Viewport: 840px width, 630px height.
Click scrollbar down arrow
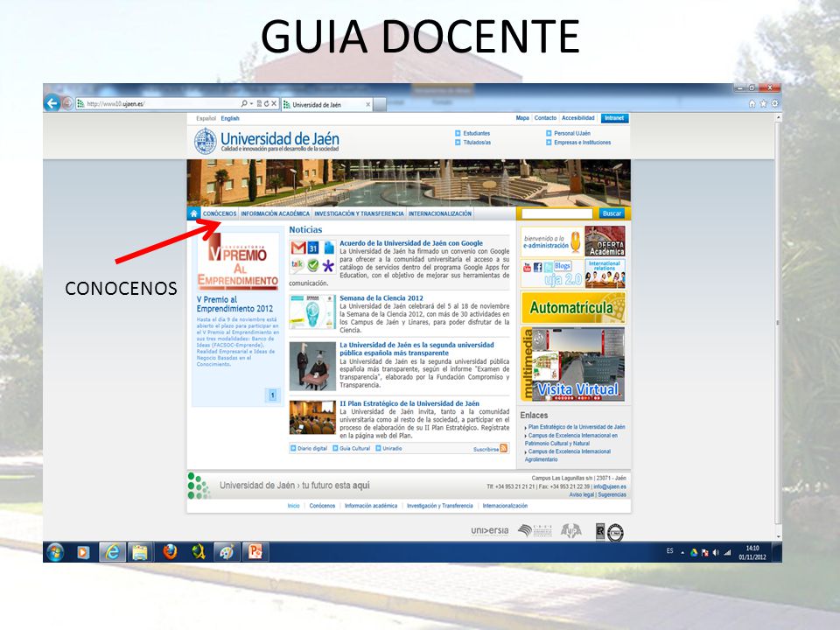pyautogui.click(x=779, y=536)
